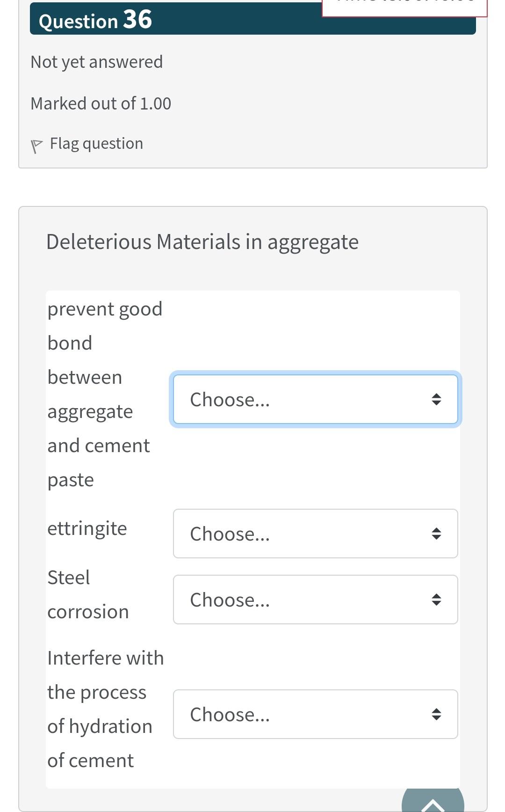The height and width of the screenshot is (812, 505).
Task: Click the 'ettringite' row label
Action: tap(87, 528)
